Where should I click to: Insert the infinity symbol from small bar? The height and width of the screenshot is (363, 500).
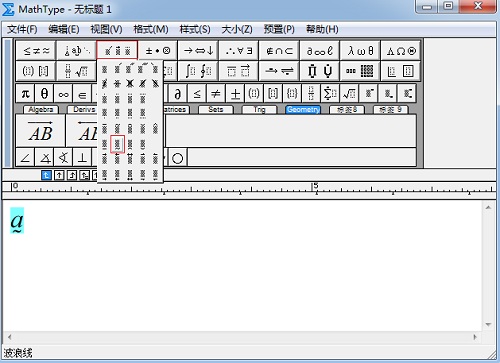click(x=63, y=94)
